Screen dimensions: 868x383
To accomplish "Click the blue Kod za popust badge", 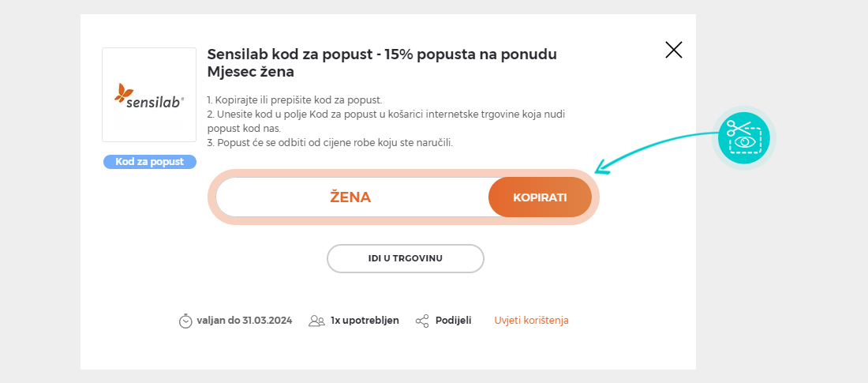I will click(149, 162).
